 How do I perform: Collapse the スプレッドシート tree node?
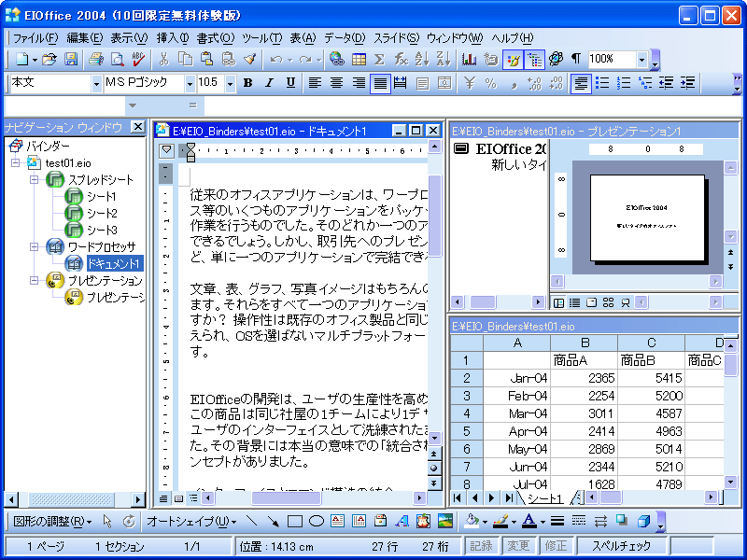(35, 180)
